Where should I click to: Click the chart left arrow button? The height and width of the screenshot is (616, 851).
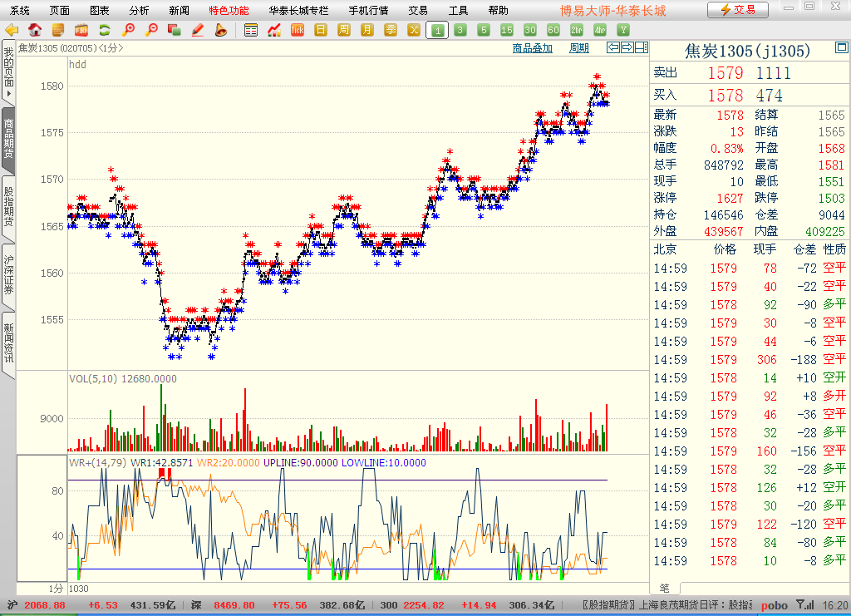point(613,47)
